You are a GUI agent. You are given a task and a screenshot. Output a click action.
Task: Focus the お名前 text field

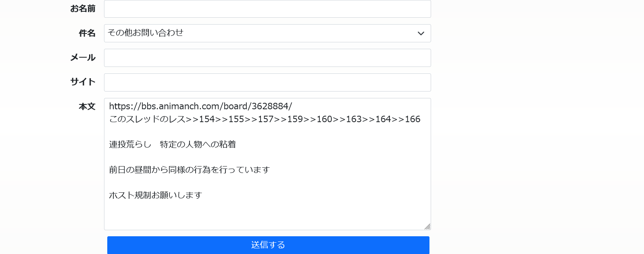tap(267, 9)
